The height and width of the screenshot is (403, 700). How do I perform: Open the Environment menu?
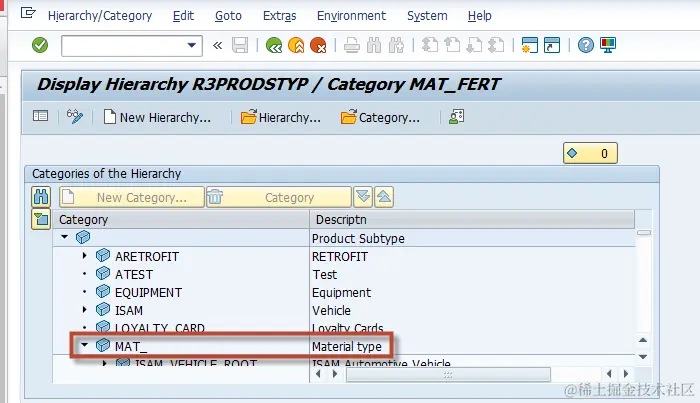[351, 16]
